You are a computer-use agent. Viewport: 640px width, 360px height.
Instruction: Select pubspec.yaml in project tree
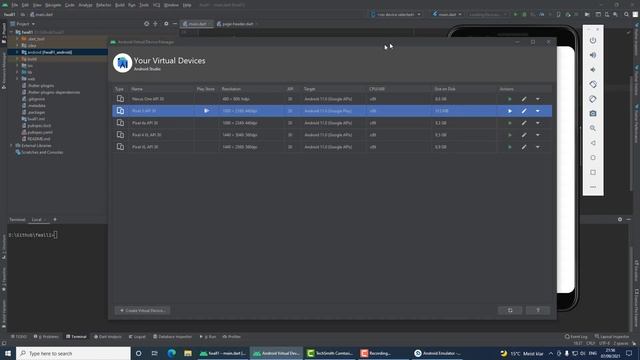[x=39, y=132]
